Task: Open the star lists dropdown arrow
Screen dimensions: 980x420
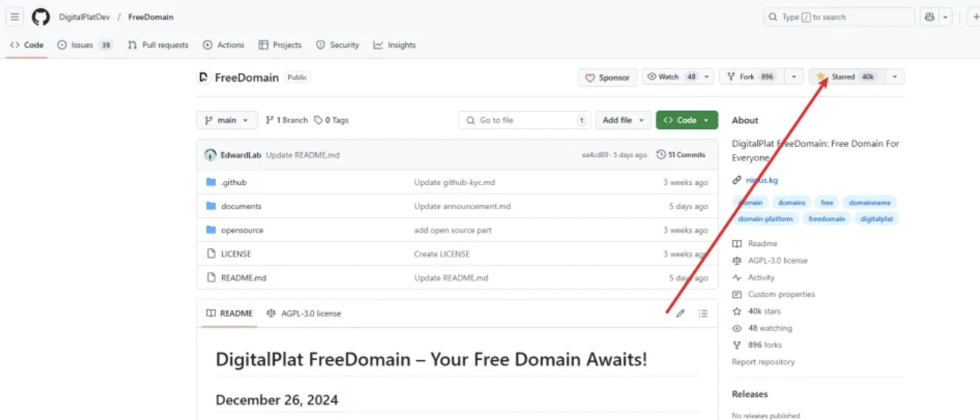Action: click(894, 76)
